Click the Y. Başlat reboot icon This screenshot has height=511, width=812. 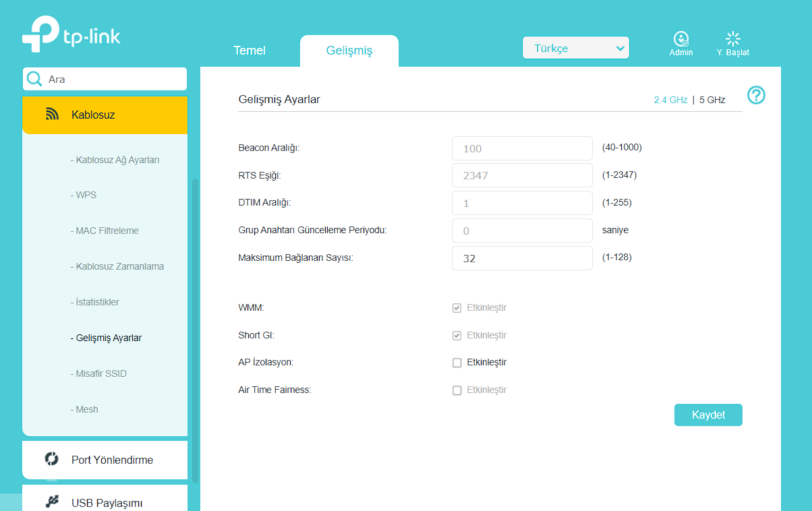tap(733, 38)
